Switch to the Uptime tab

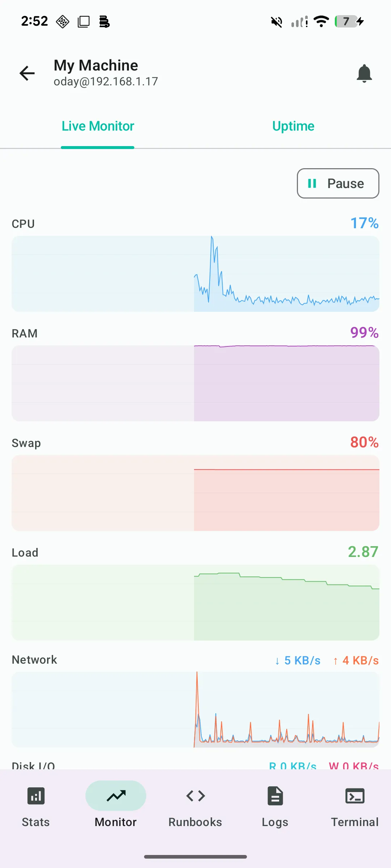(x=293, y=126)
